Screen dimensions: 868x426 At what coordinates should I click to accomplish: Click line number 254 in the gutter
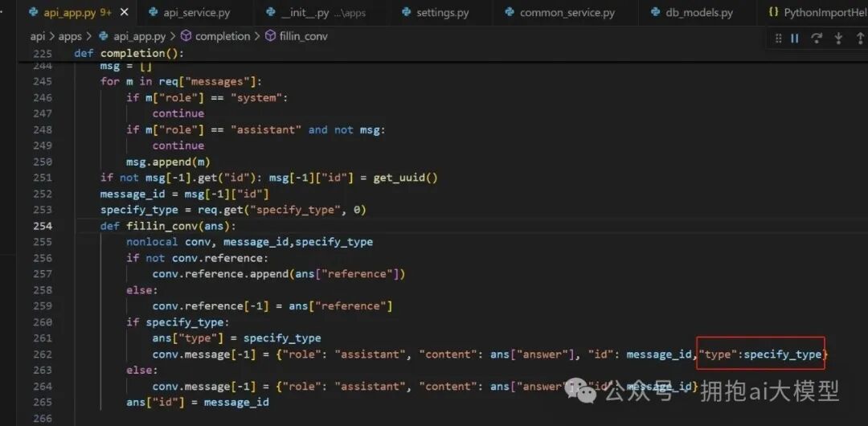pyautogui.click(x=43, y=226)
